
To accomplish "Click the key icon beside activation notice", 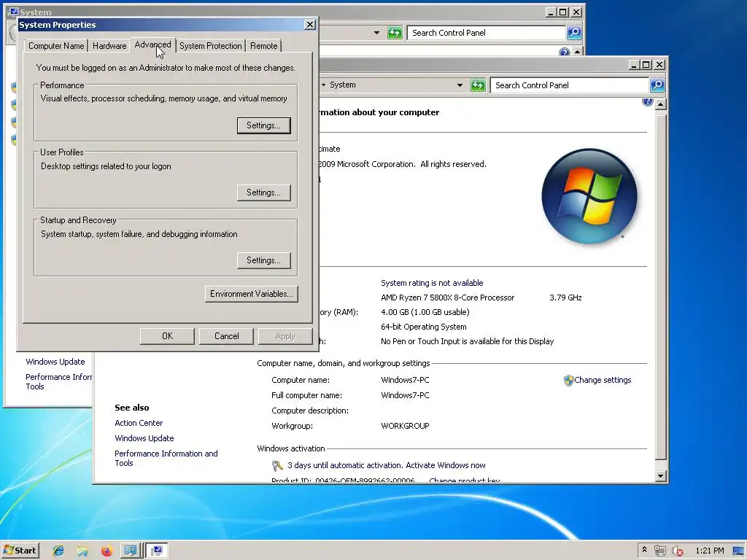I will 277,465.
